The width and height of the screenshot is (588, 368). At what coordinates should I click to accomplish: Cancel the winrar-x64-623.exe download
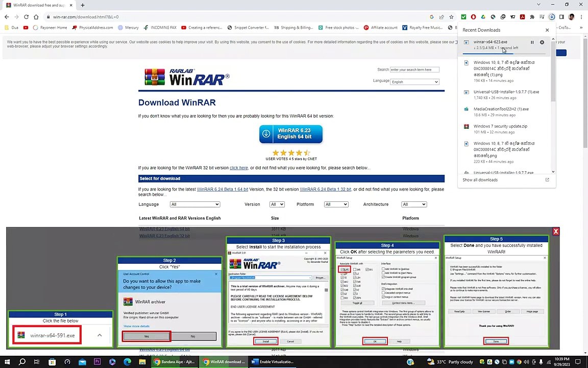pos(542,42)
